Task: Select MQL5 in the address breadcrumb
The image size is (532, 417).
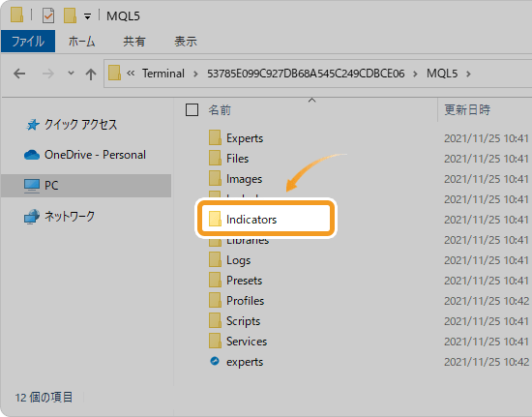Action: 442,74
